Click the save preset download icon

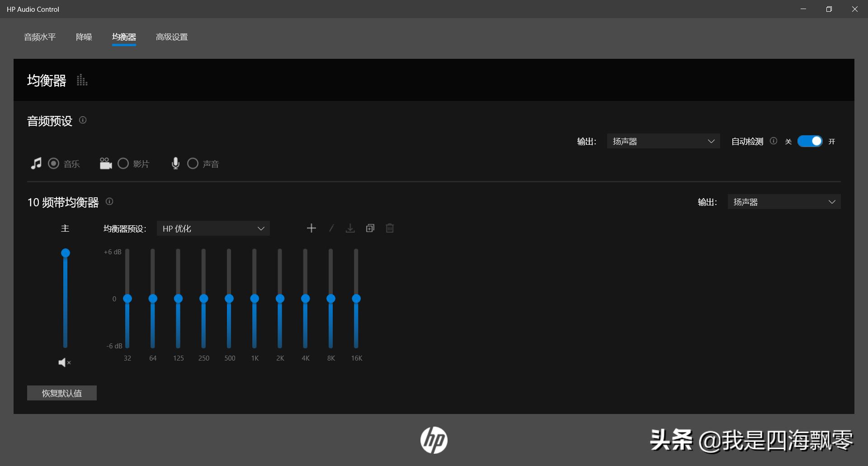(x=350, y=228)
